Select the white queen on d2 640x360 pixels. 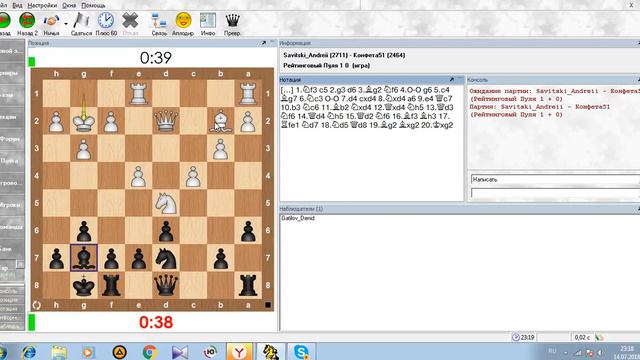pyautogui.click(x=166, y=121)
